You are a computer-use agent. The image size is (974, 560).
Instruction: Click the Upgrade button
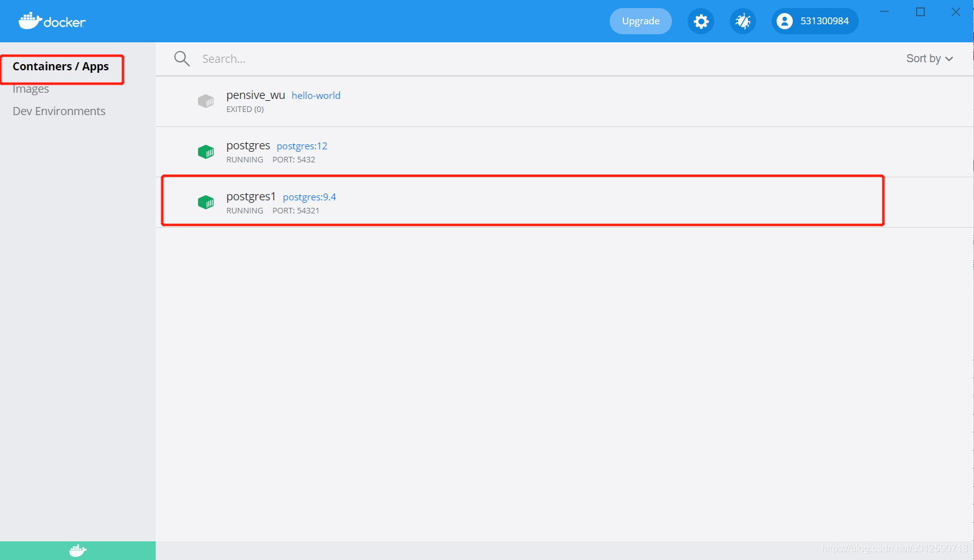click(640, 21)
